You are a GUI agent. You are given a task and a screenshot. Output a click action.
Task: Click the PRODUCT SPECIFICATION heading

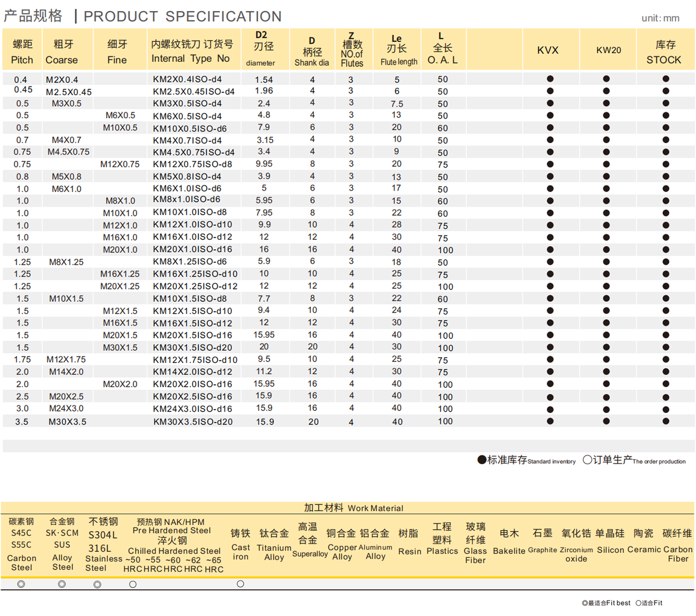pyautogui.click(x=182, y=16)
